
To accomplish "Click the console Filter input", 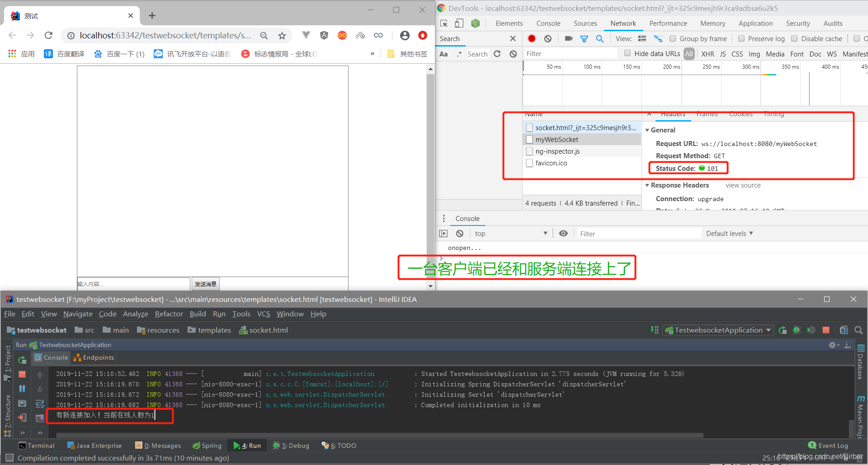I will [x=639, y=234].
